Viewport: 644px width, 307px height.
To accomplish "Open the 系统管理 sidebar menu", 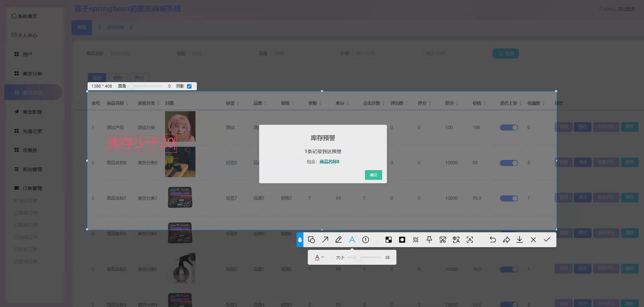I will point(33,169).
